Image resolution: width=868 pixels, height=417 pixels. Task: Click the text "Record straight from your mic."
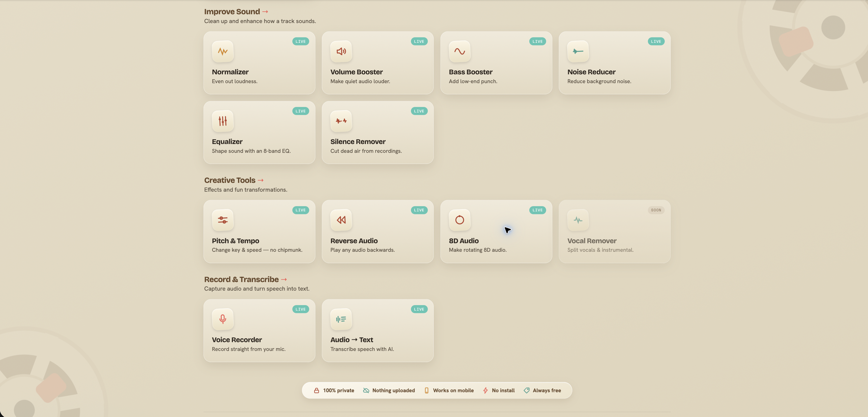[249, 349]
